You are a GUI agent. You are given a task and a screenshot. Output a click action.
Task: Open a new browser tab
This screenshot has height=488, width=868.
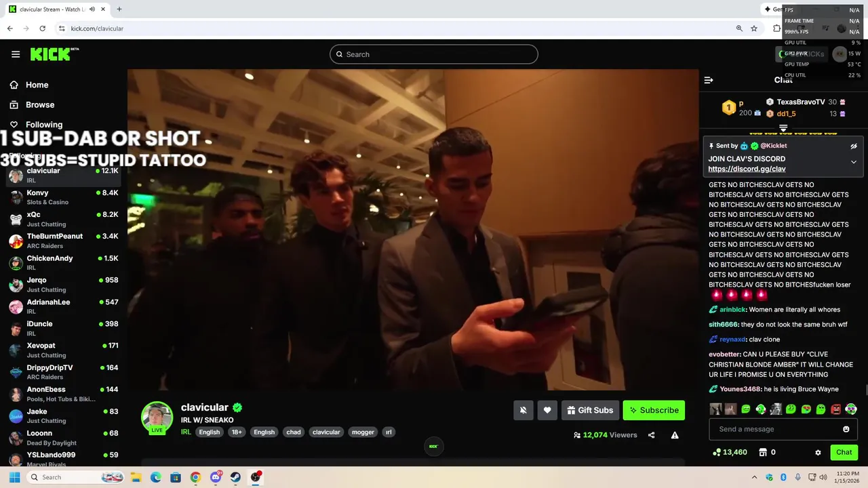[119, 9]
